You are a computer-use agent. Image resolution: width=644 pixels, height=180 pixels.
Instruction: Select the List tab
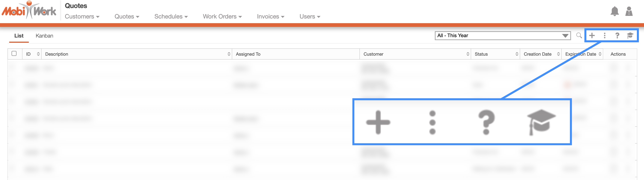pyautogui.click(x=19, y=36)
